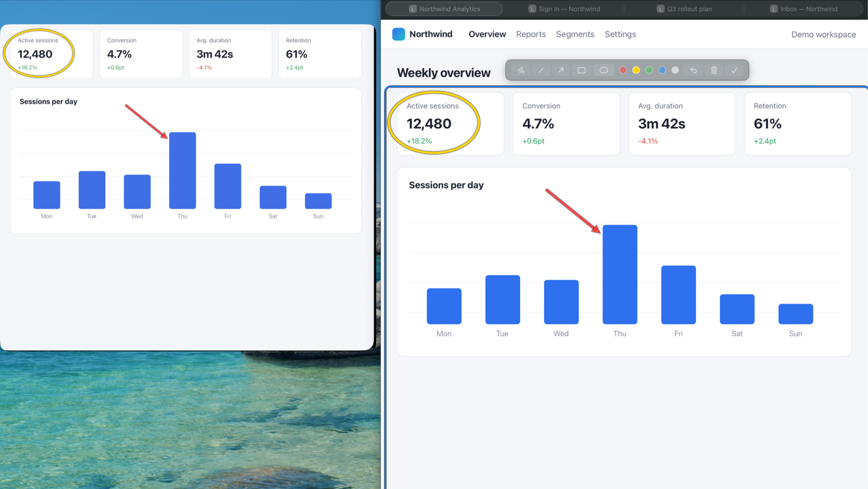Viewport: 868px width, 489px height.
Task: Select the Mon bar in the browser chart
Action: click(444, 306)
